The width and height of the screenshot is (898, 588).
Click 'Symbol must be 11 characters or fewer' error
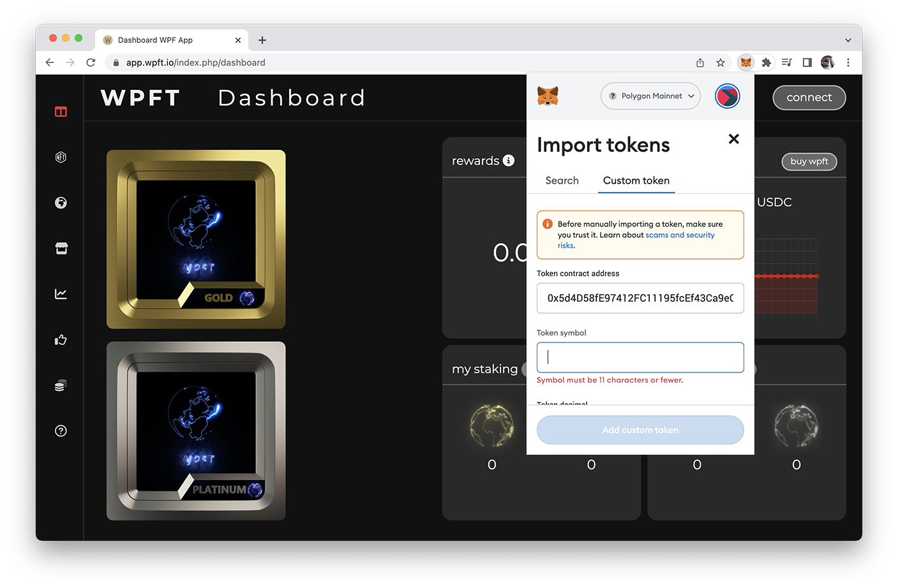[x=610, y=380]
